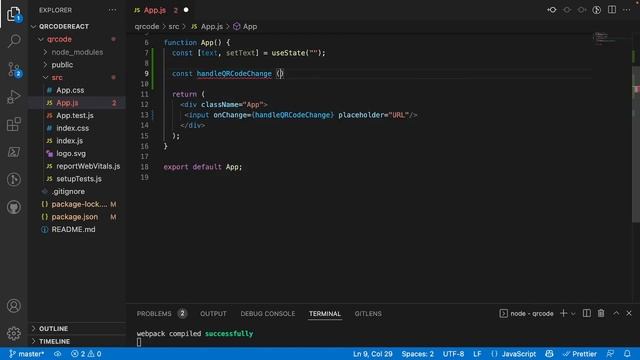The image size is (640, 360).
Task: Open the new terminal profile dropdown arrow
Action: click(573, 313)
